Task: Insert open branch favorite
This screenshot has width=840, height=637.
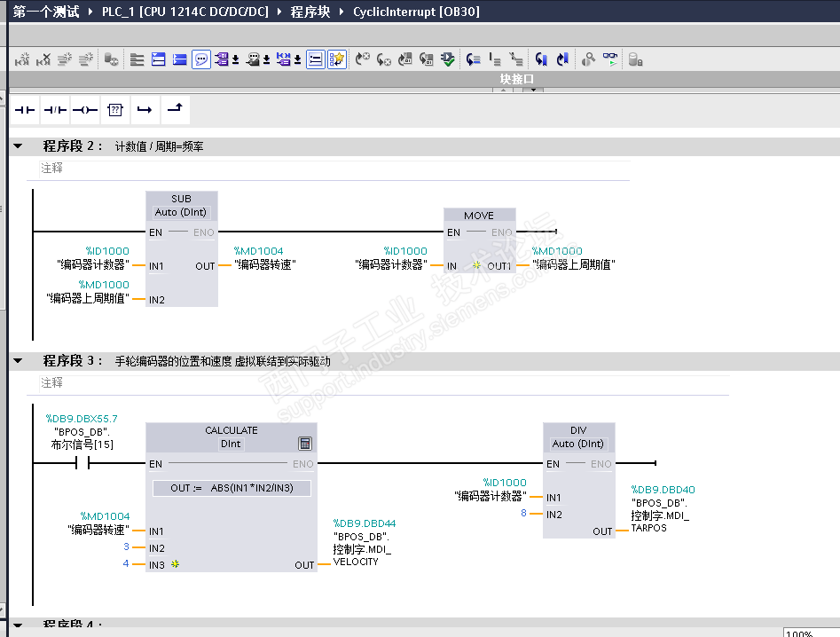Action: (145, 110)
